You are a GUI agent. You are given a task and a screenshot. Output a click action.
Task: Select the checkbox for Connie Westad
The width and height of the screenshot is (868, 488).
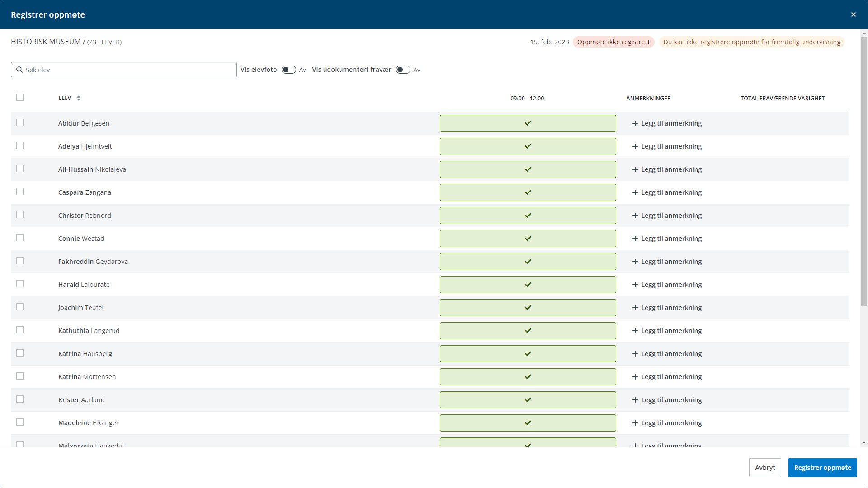coord(20,238)
